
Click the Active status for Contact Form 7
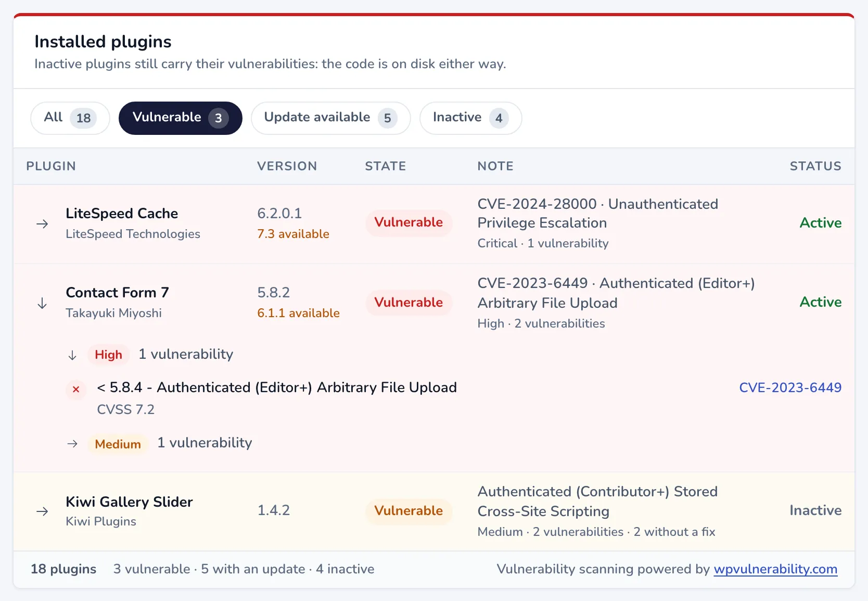tap(821, 302)
